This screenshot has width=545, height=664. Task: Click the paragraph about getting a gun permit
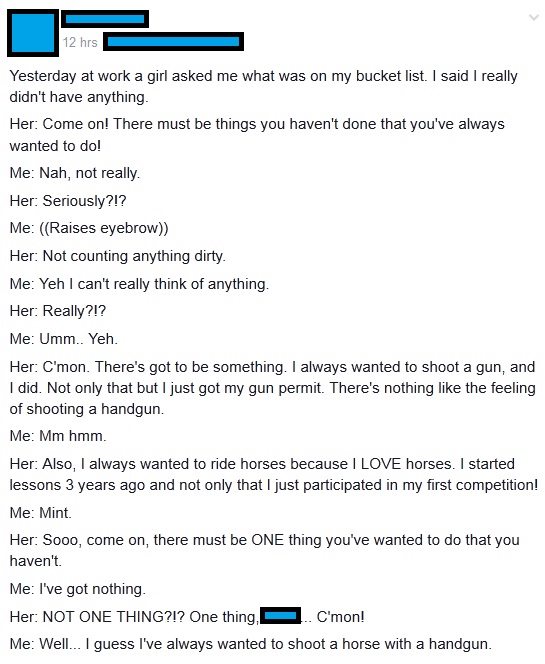tap(272, 388)
